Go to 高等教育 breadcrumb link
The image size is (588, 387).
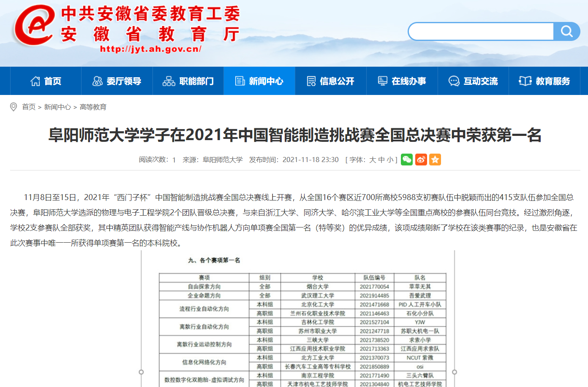click(x=93, y=107)
